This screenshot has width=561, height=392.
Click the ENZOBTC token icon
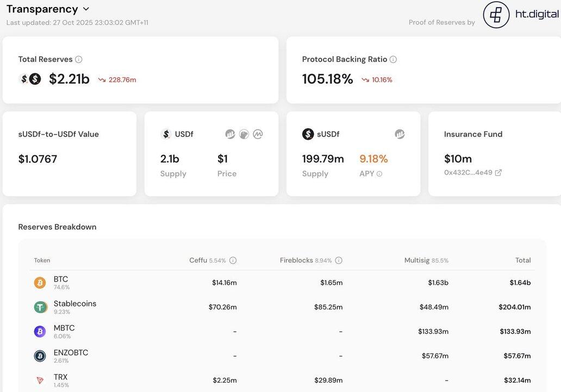pyautogui.click(x=40, y=356)
